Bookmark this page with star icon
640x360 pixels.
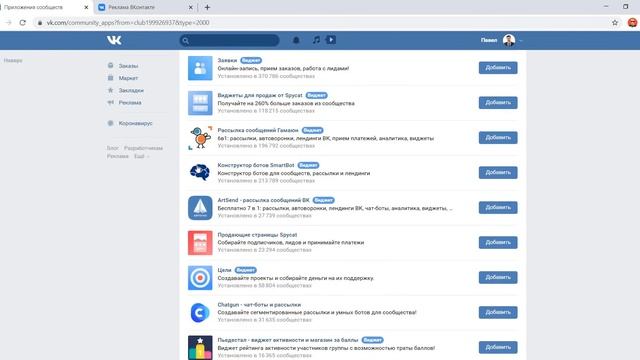pyautogui.click(x=615, y=23)
